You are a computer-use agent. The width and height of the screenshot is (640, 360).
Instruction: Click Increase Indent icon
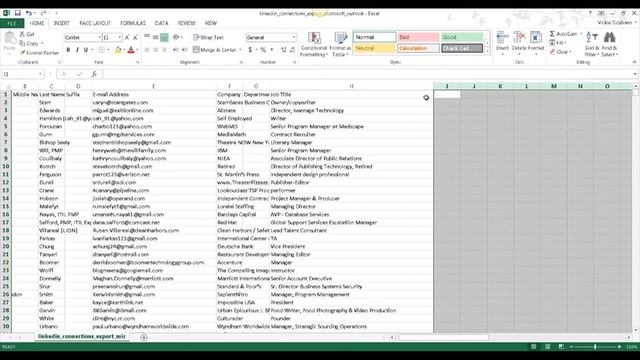pyautogui.click(x=184, y=50)
